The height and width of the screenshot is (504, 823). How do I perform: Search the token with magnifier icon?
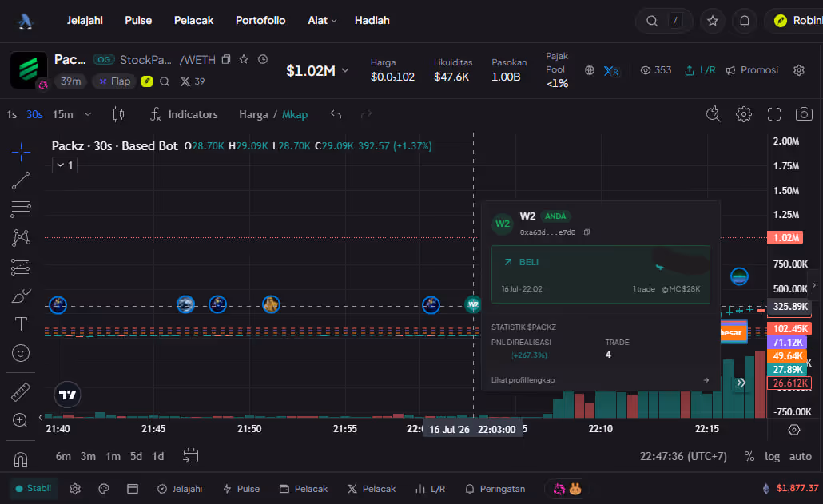coord(165,81)
